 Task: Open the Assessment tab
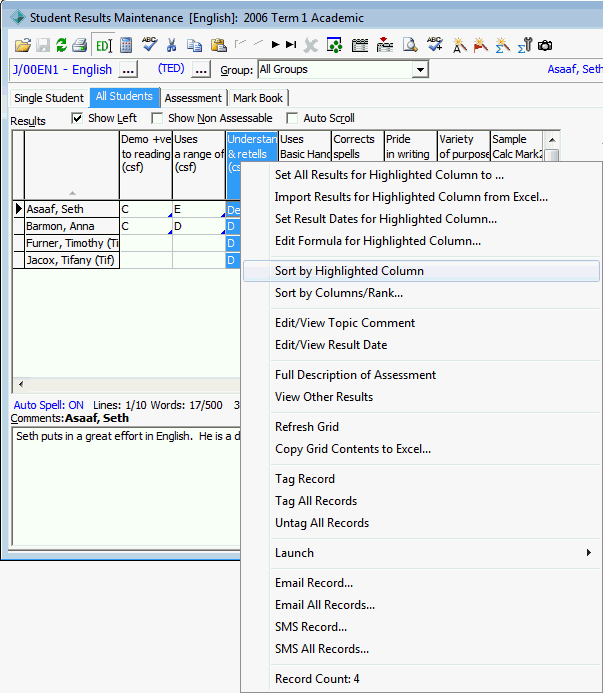[x=193, y=98]
